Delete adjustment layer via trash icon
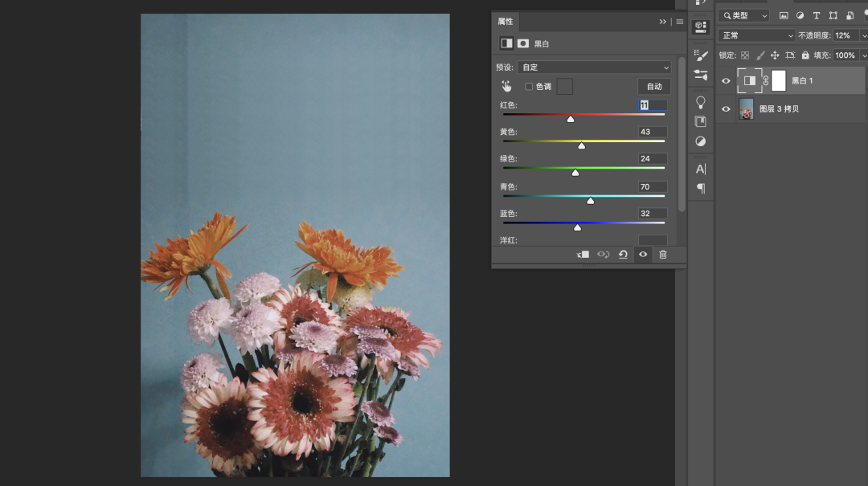This screenshot has height=486, width=868. [x=663, y=255]
